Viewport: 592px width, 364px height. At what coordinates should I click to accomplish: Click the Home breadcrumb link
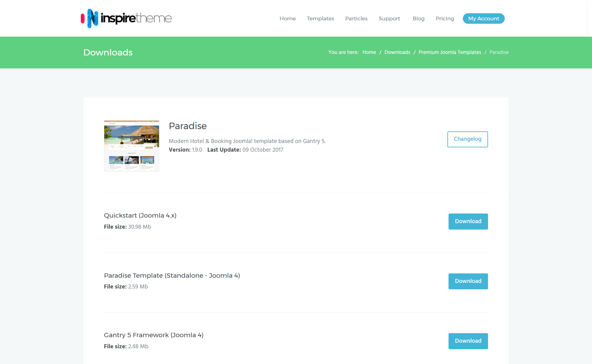[x=369, y=52]
